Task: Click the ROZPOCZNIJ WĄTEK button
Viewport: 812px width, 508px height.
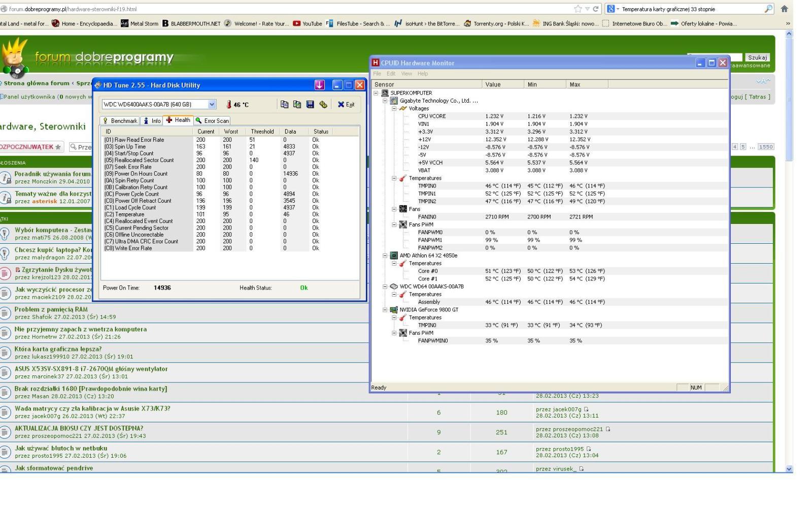Action: (x=31, y=147)
